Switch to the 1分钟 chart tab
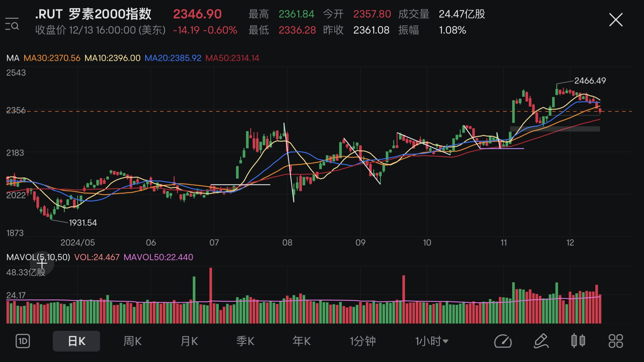Image resolution: width=644 pixels, height=362 pixels. tap(363, 341)
